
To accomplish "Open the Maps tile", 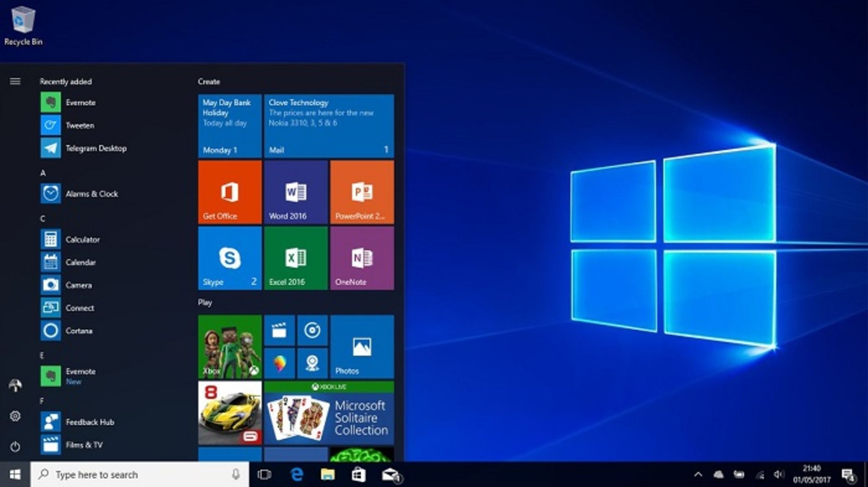I will point(279,362).
